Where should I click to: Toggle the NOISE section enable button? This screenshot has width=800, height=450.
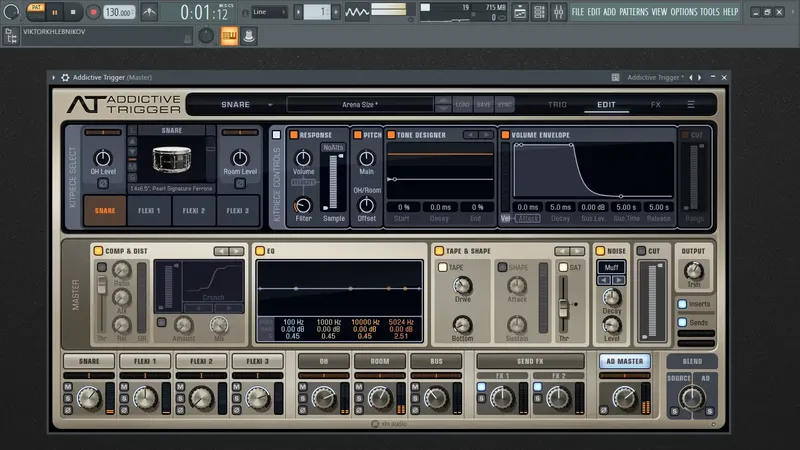pos(601,251)
